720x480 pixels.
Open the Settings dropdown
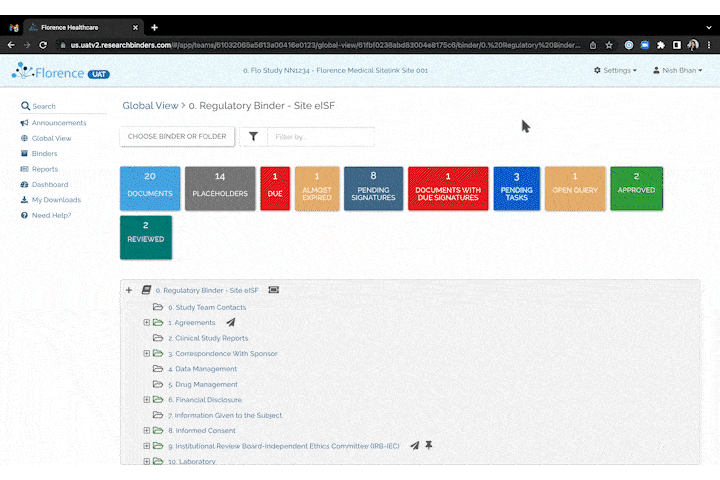pyautogui.click(x=615, y=70)
